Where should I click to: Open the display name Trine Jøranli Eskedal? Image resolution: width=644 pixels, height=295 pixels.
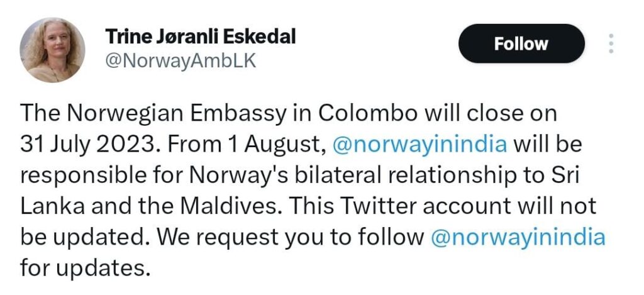pos(201,36)
